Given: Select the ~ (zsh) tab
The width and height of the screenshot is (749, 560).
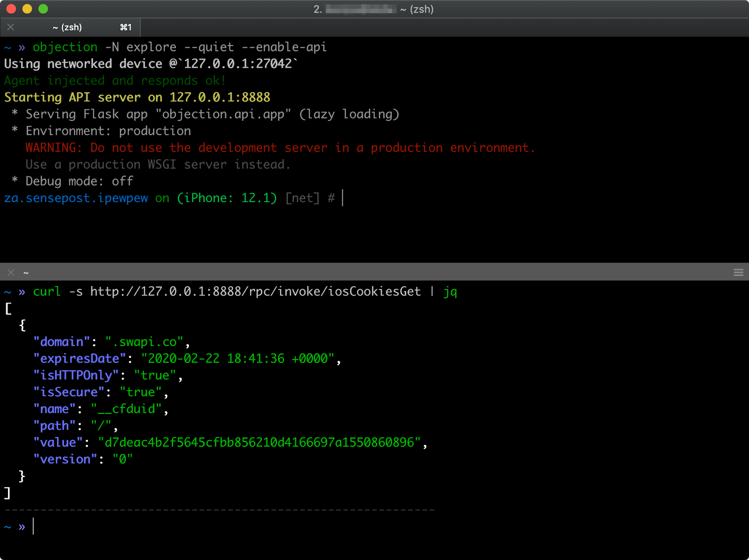Looking at the screenshot, I should [70, 27].
